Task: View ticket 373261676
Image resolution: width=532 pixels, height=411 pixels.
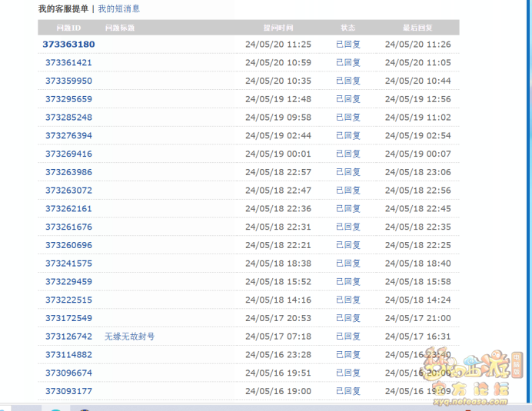Action: coord(68,227)
